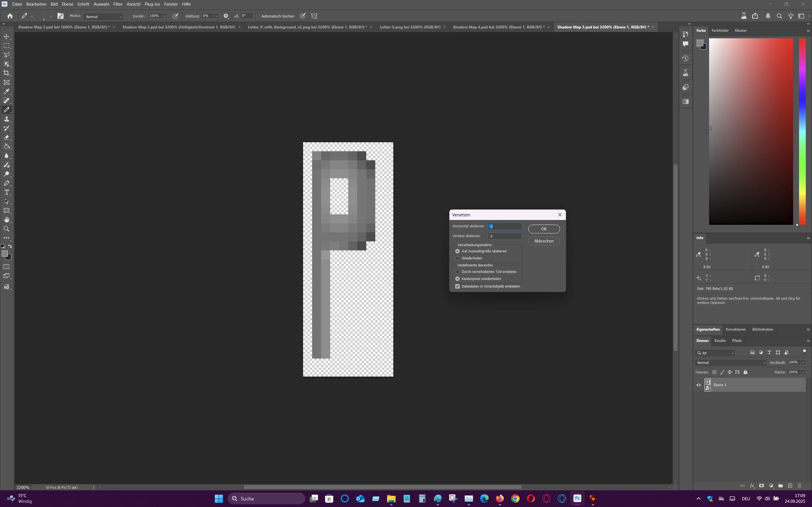Viewport: 812px width, 507px height.
Task: Switch to the Kanäle tab
Action: pos(720,341)
